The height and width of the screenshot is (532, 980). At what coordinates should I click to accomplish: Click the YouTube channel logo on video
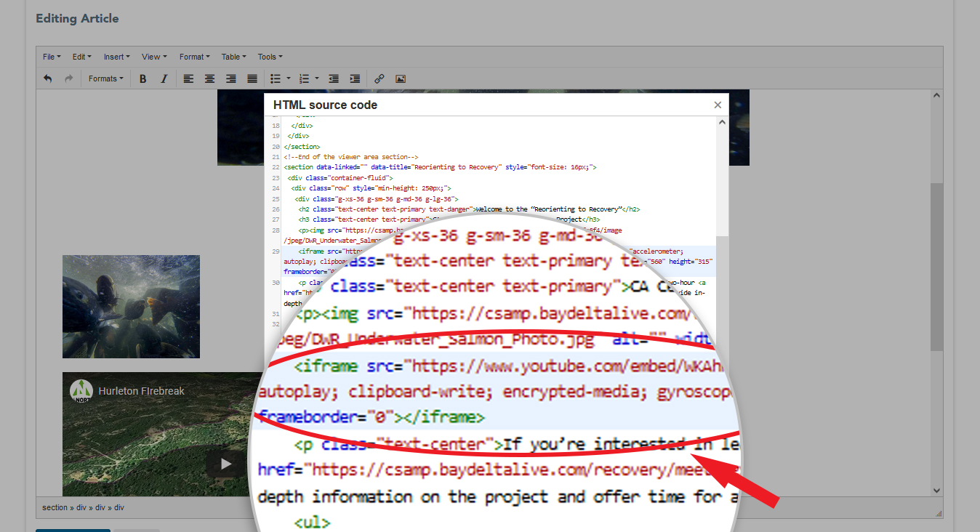(x=81, y=391)
